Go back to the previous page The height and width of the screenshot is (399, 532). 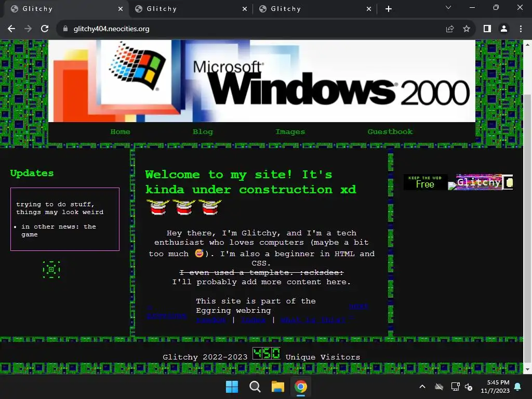(x=11, y=29)
